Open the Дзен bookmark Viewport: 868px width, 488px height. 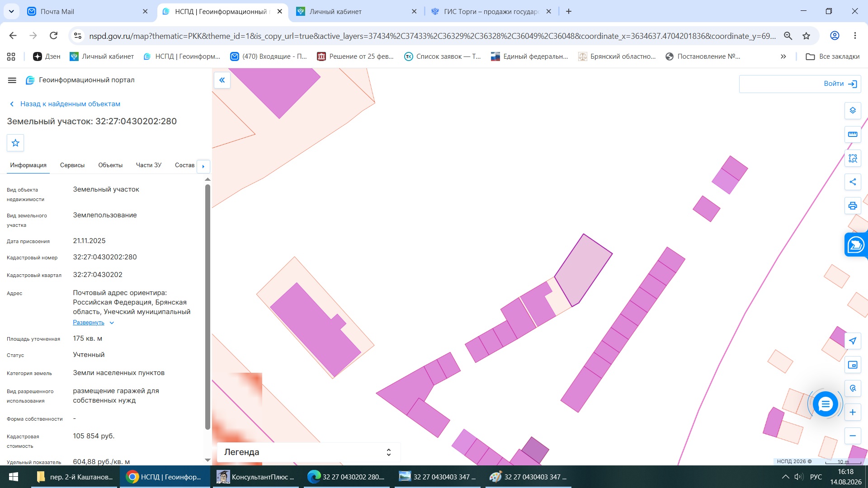point(47,56)
